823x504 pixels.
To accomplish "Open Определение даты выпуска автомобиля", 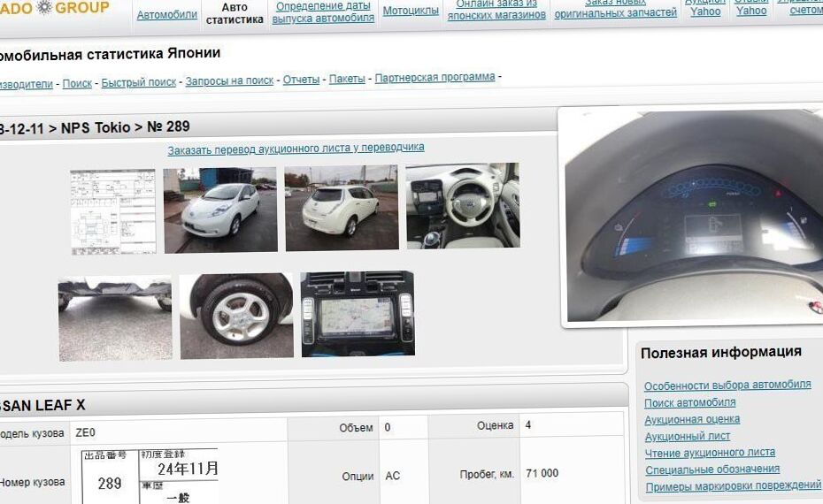I will click(x=323, y=11).
